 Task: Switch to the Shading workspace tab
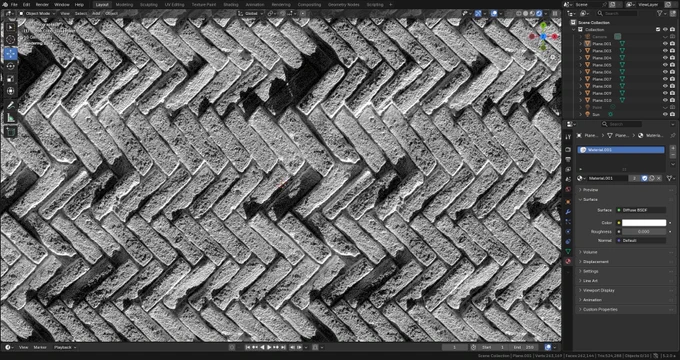[x=231, y=4]
